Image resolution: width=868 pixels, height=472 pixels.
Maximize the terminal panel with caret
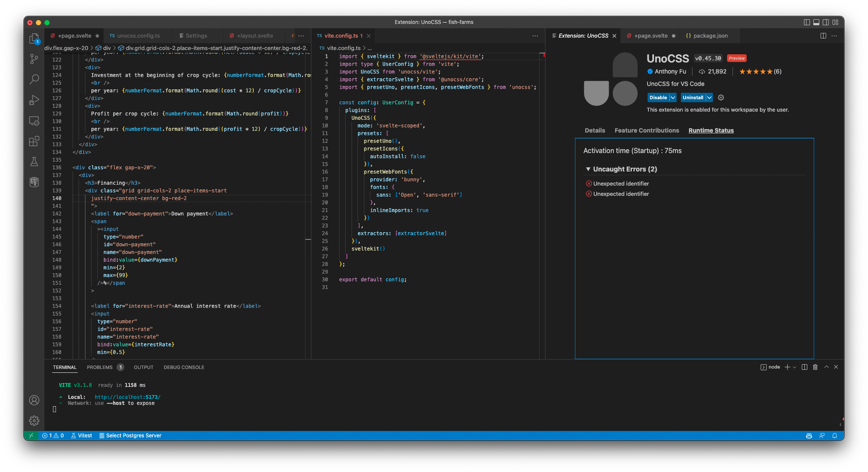point(827,367)
